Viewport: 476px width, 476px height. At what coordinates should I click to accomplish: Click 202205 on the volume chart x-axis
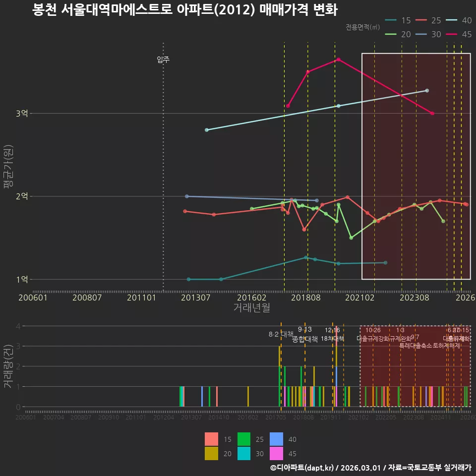coord(386,417)
